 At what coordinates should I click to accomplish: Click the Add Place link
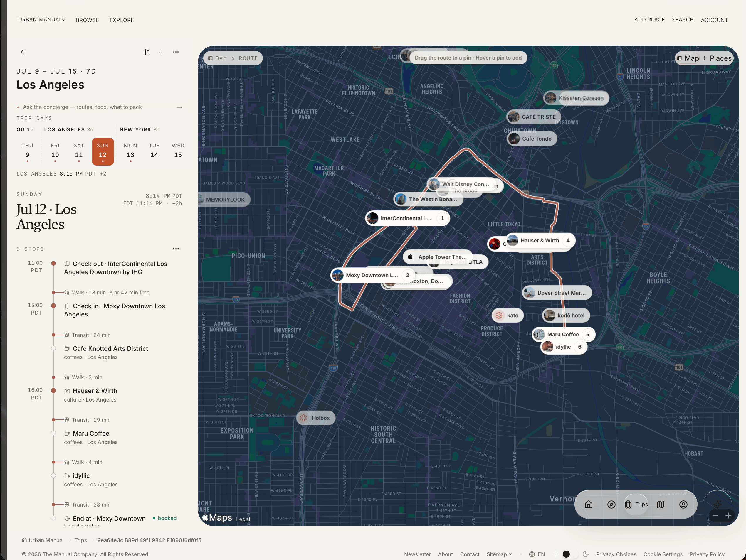[649, 20]
